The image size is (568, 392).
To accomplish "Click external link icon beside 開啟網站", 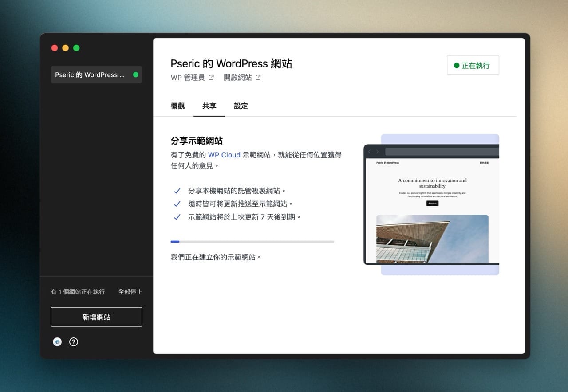I will point(258,78).
